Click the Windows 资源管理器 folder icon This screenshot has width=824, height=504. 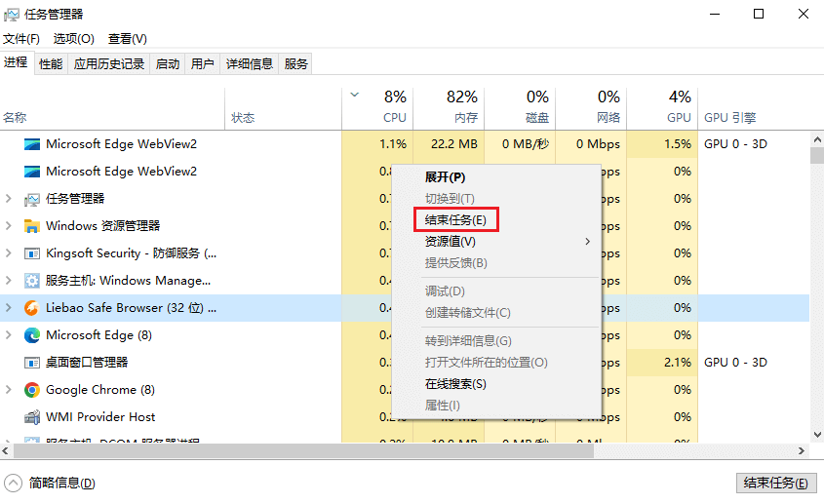coord(31,226)
